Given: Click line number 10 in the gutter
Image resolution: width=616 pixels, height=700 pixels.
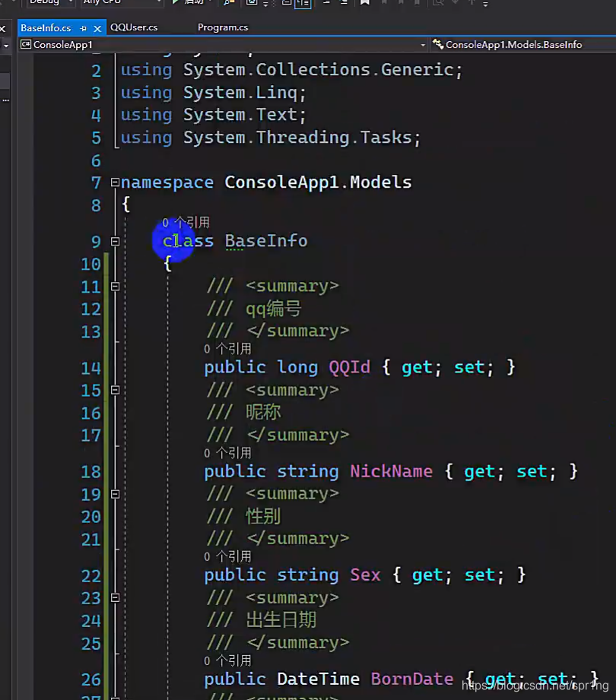Looking at the screenshot, I should point(90,264).
